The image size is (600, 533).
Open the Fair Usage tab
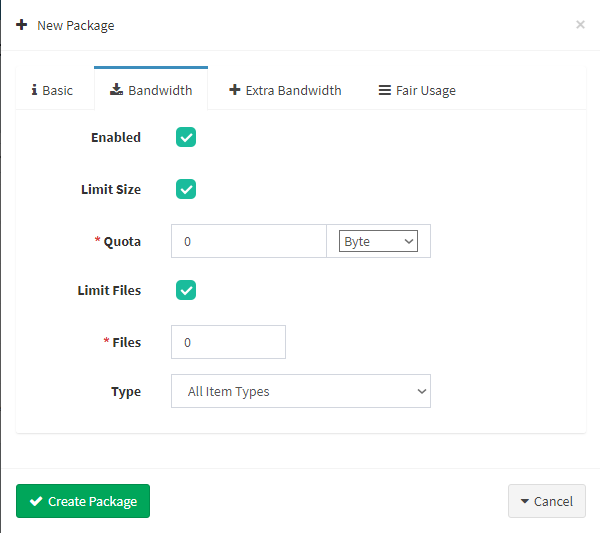coord(417,90)
